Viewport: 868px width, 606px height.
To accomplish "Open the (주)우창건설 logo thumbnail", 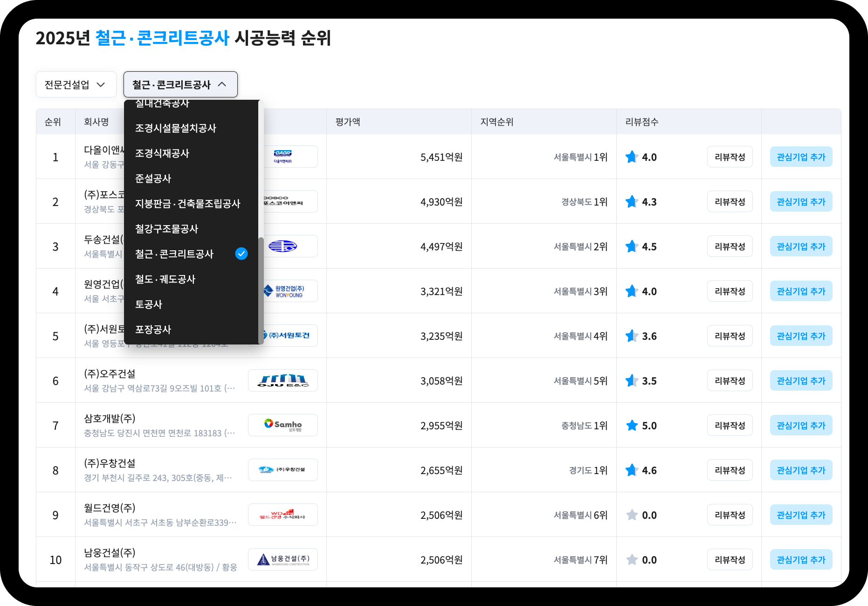I will (283, 470).
